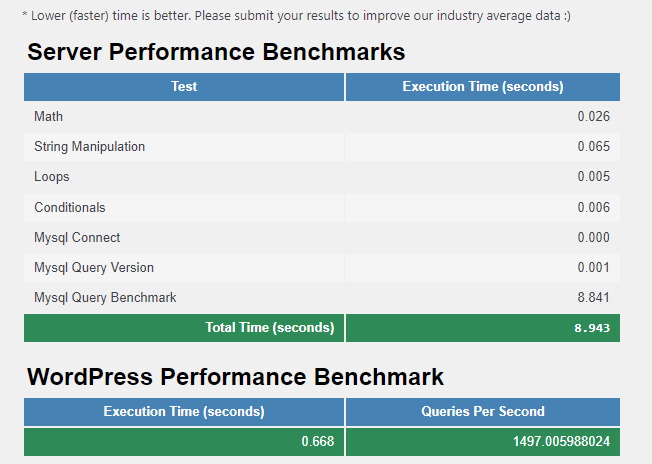This screenshot has width=652, height=464.
Task: Select the "Mysql Connect" row label
Action: (x=77, y=237)
